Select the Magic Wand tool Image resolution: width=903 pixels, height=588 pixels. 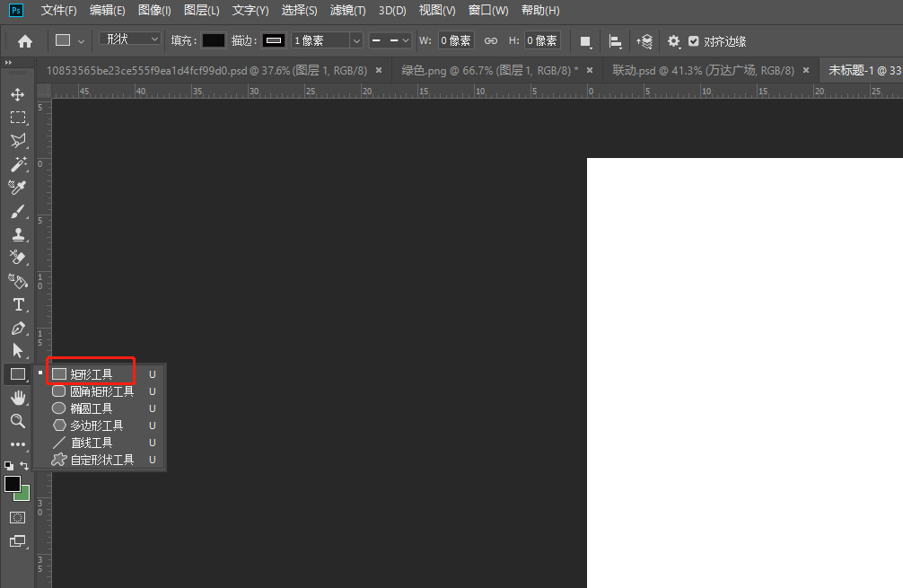pyautogui.click(x=18, y=164)
